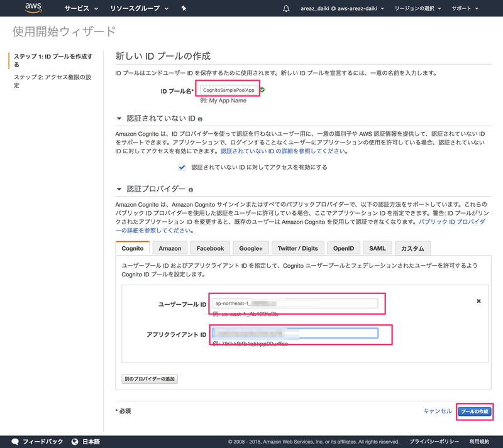Image resolution: width=503 pixels, height=448 pixels.
Task: Click the 新しい ID プールの作成 heading
Action: click(x=163, y=56)
